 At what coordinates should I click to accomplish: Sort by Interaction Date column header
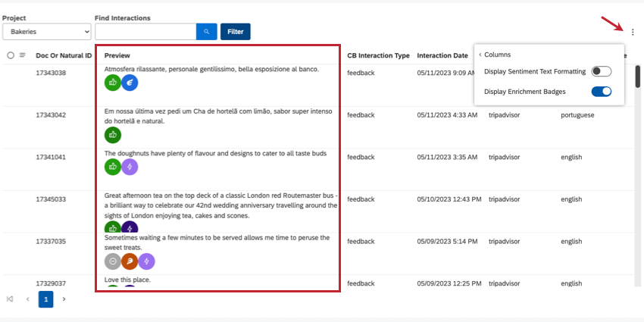point(442,55)
